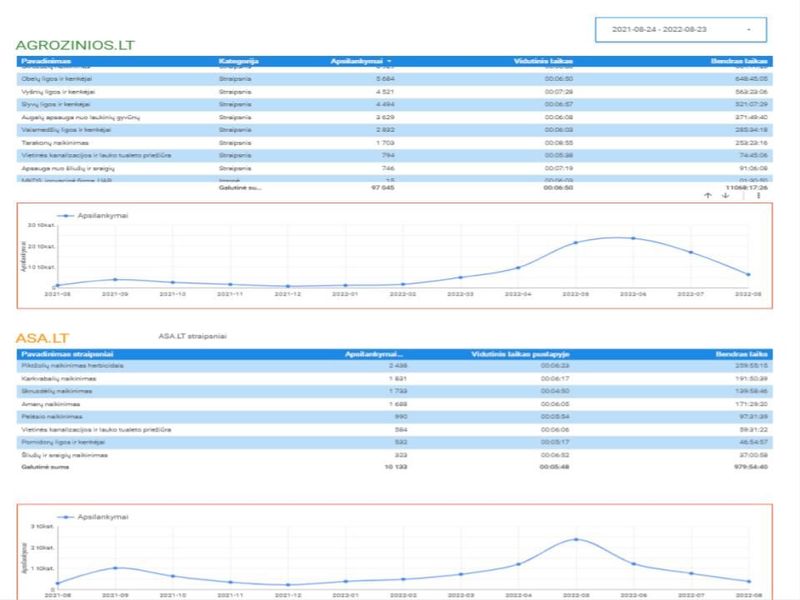This screenshot has height=600, width=800.
Task: Click 2021-09 data point in AGROZINIOS chart
Action: (115, 280)
